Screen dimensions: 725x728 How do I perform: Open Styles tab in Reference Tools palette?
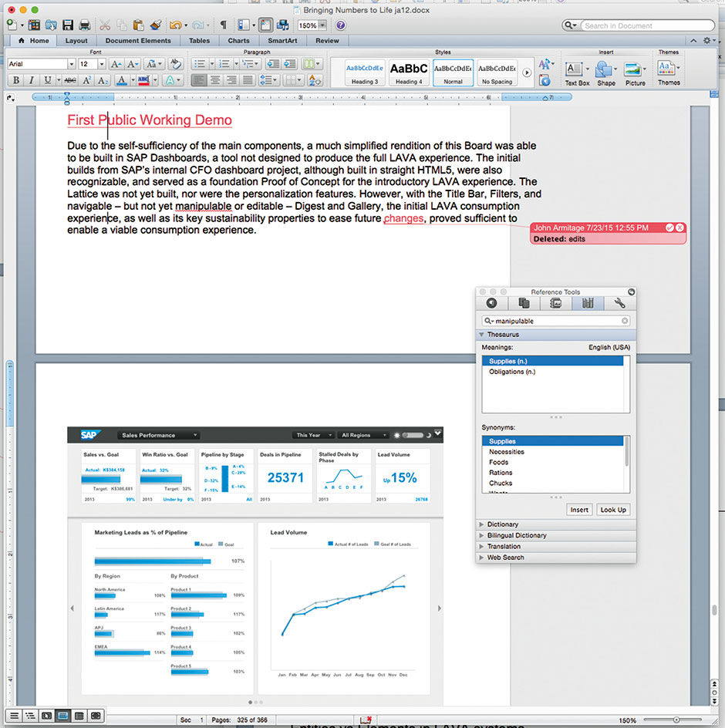click(492, 304)
